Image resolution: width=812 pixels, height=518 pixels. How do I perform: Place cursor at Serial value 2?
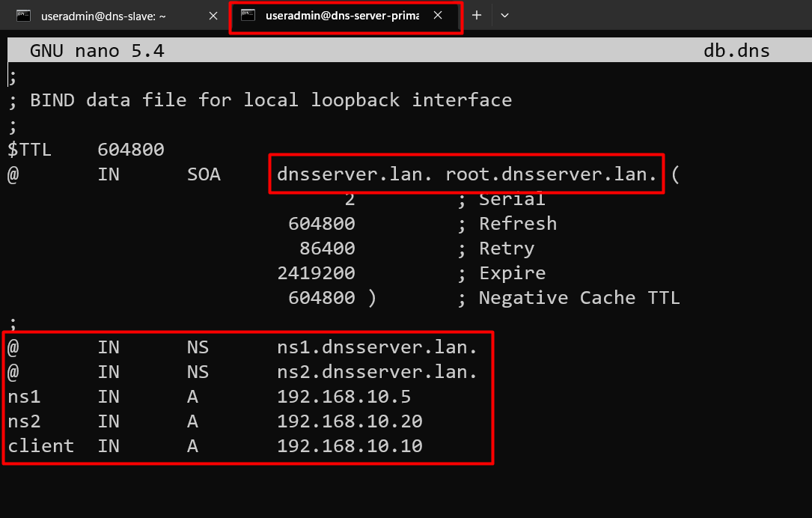click(x=350, y=199)
